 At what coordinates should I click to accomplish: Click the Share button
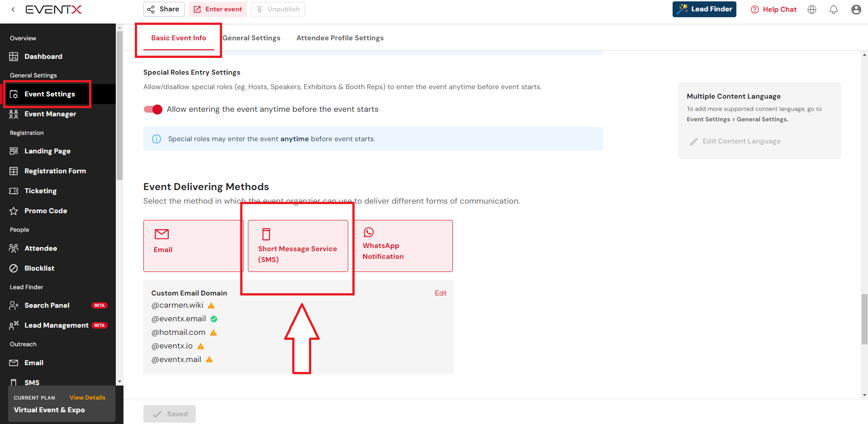[x=164, y=9]
